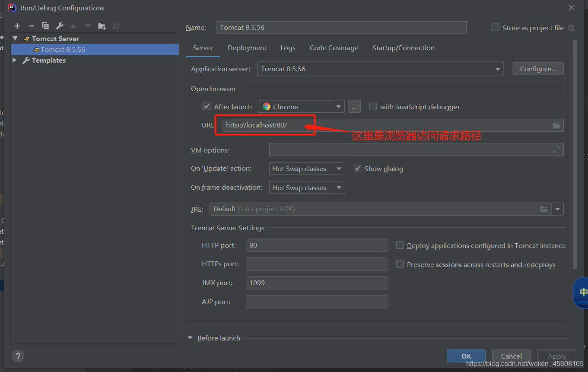
Task: Expand the VM options field icon
Action: pyautogui.click(x=556, y=149)
